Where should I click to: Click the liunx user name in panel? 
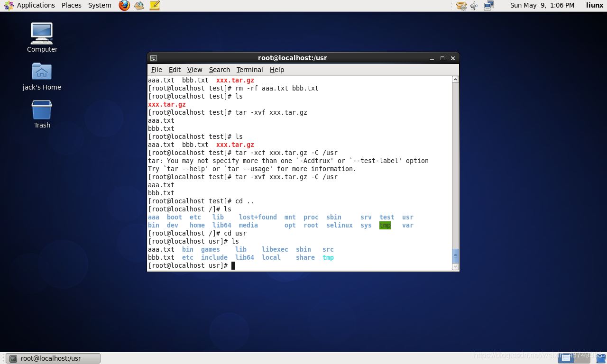coord(595,5)
